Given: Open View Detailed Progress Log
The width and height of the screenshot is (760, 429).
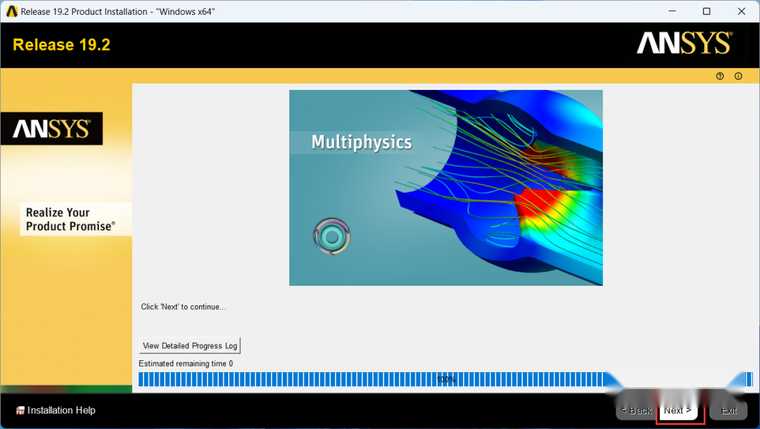Looking at the screenshot, I should 190,346.
